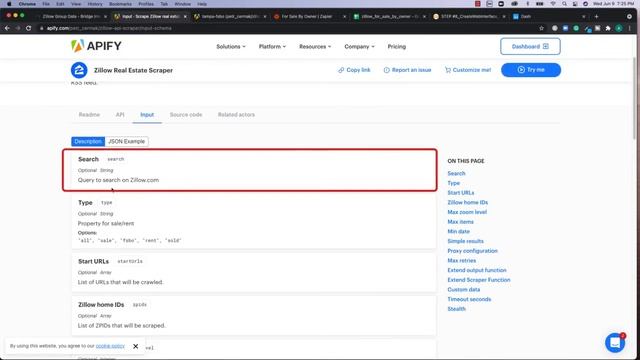Close the Input - Scrape Zillow real estate tab
Image resolution: width=640 pixels, height=360 pixels.
click(185, 16)
